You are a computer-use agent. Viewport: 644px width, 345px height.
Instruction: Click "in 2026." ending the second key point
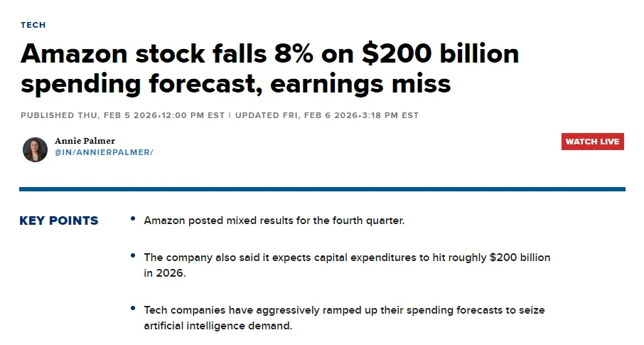pyautogui.click(x=164, y=273)
